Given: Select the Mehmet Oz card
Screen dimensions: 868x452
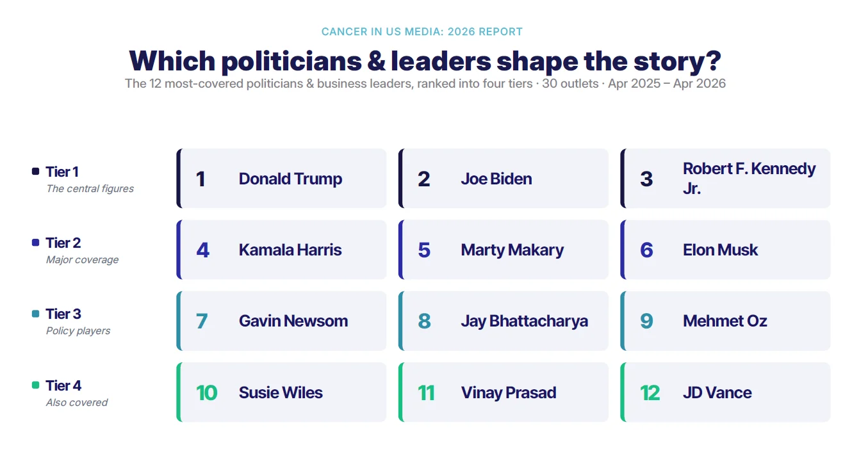Looking at the screenshot, I should (725, 321).
